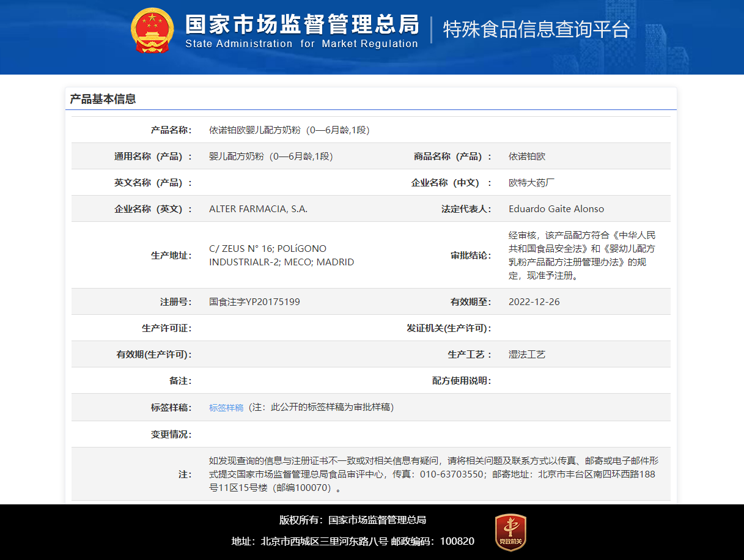Select the production address C/ ZEUS N° 16

point(282,256)
